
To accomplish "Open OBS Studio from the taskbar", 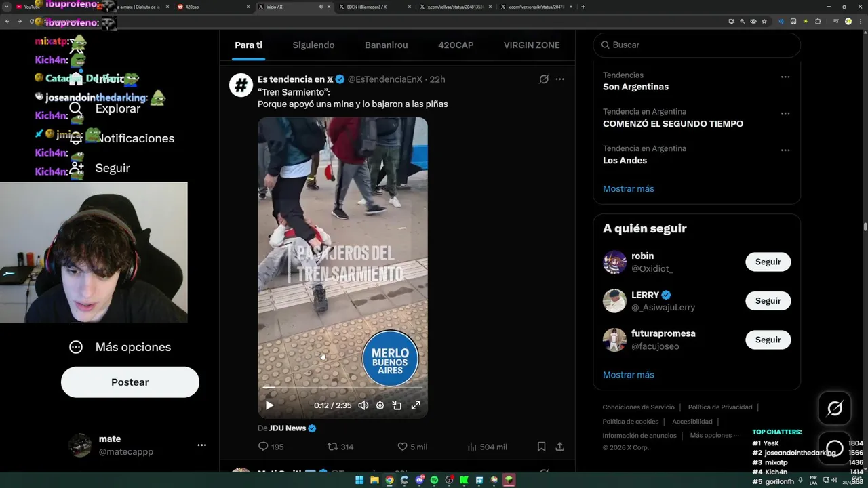I will point(450,481).
